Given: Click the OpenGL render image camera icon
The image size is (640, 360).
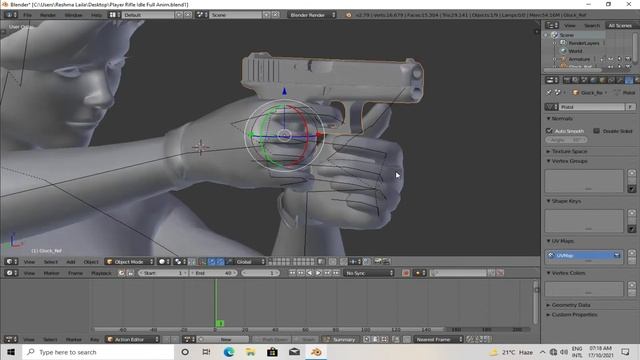Looking at the screenshot, I should [x=378, y=261].
